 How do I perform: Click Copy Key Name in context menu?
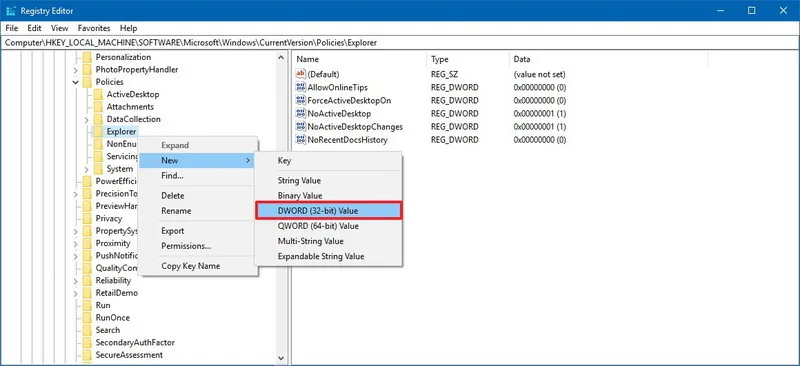pos(198,266)
